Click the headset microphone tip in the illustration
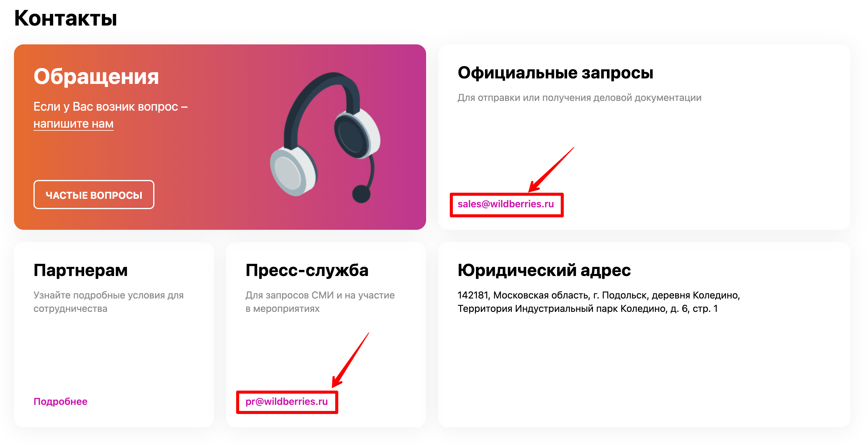Screen dimensions: 868x445 (361, 194)
